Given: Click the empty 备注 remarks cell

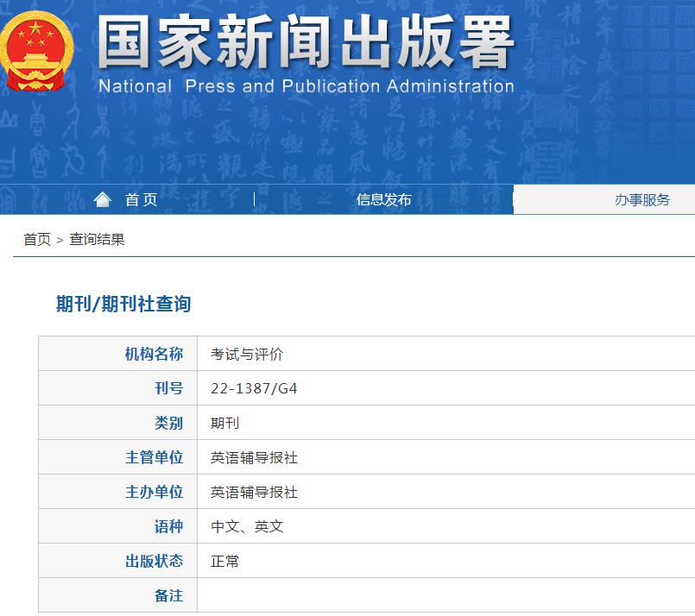Looking at the screenshot, I should (389, 595).
